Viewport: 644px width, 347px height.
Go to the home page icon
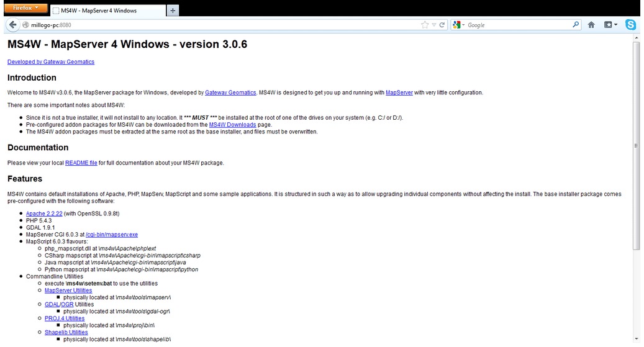click(591, 25)
